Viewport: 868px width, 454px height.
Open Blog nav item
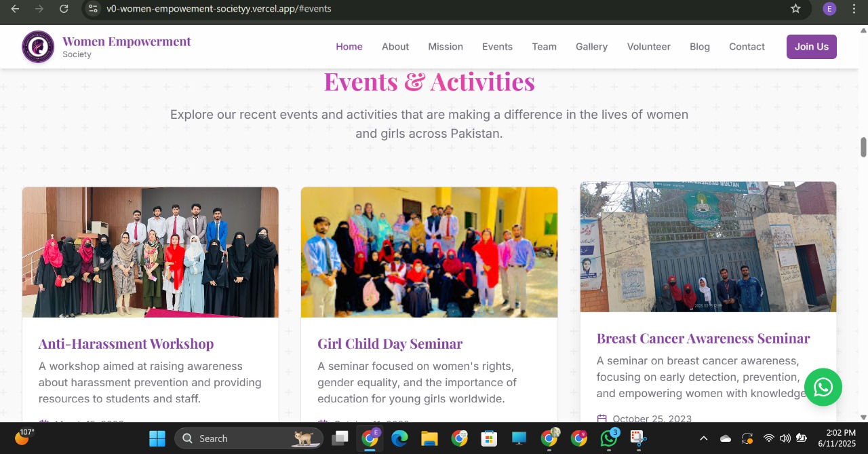click(x=700, y=47)
